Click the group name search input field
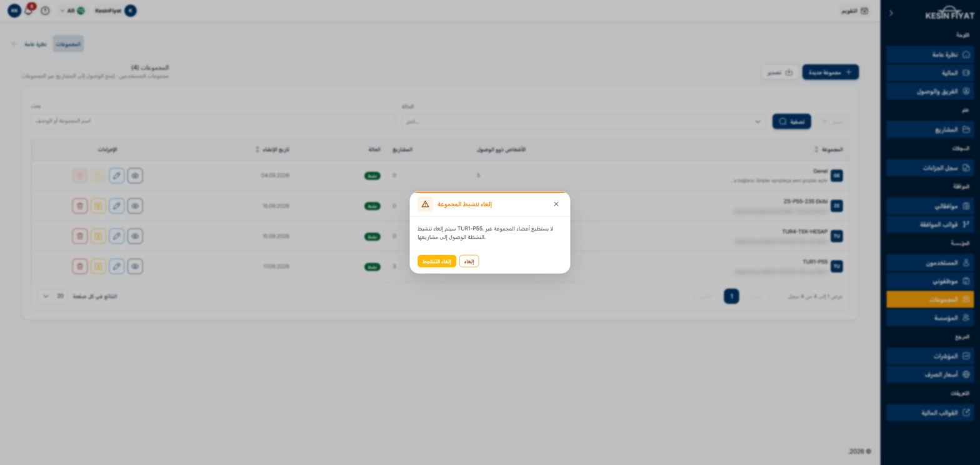The image size is (980, 465). point(213,121)
